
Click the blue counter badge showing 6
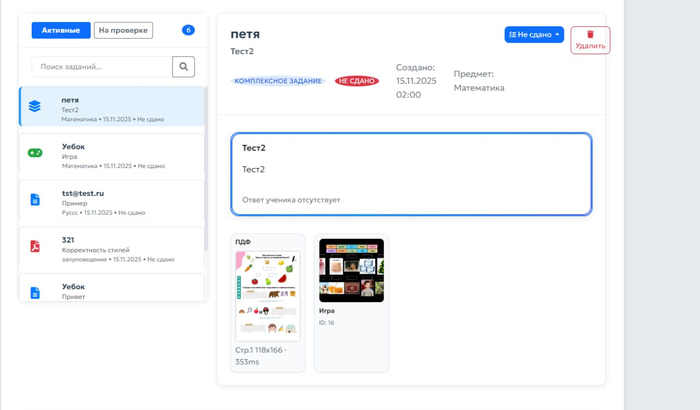click(188, 30)
